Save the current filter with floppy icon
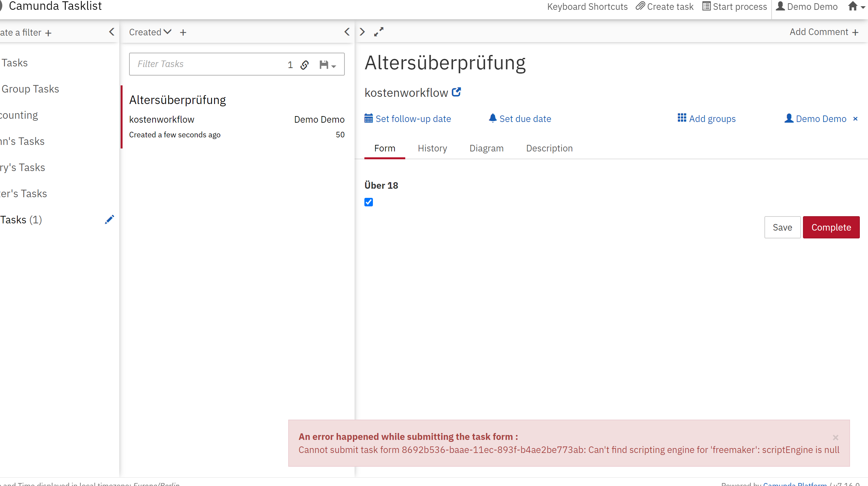868x486 pixels. click(324, 64)
